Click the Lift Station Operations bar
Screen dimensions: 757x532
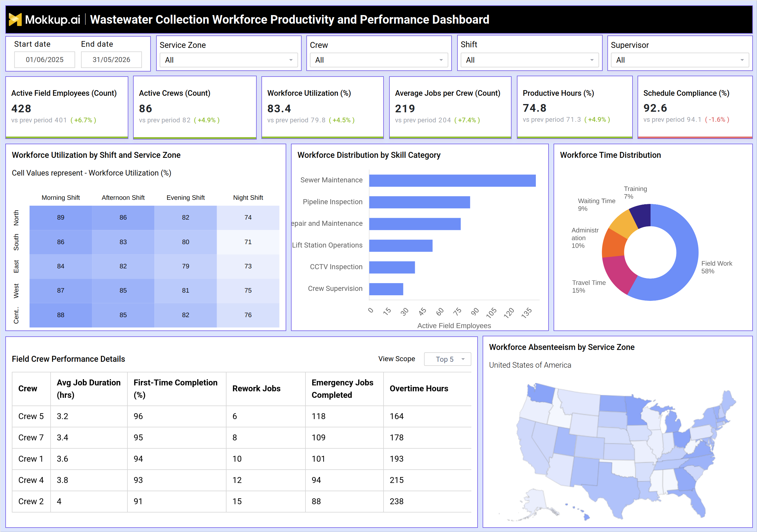click(401, 246)
